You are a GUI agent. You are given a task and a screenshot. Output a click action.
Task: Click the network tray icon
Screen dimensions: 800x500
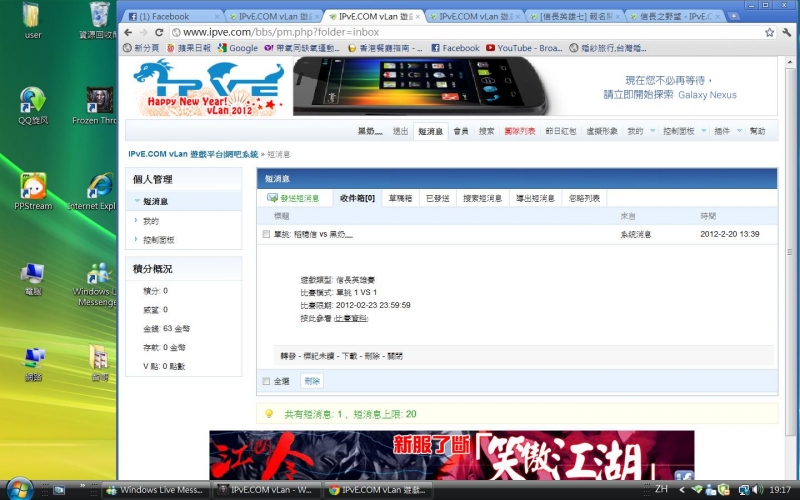(x=745, y=490)
